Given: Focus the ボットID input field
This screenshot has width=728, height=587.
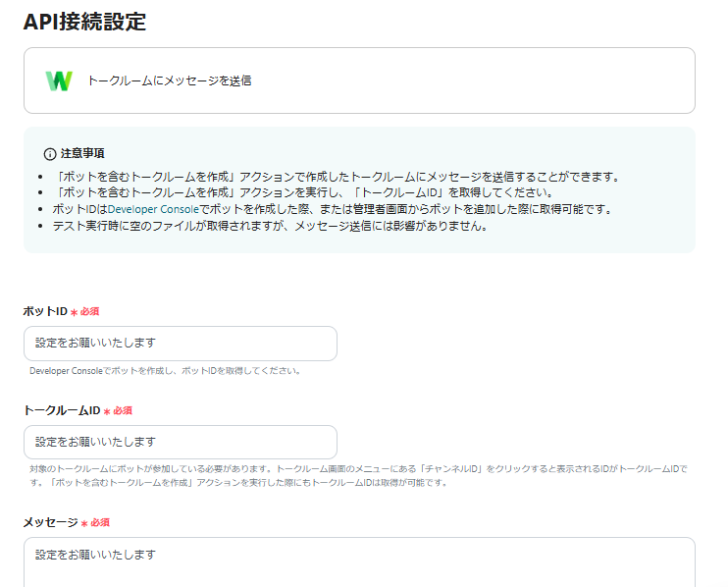Looking at the screenshot, I should point(181,344).
